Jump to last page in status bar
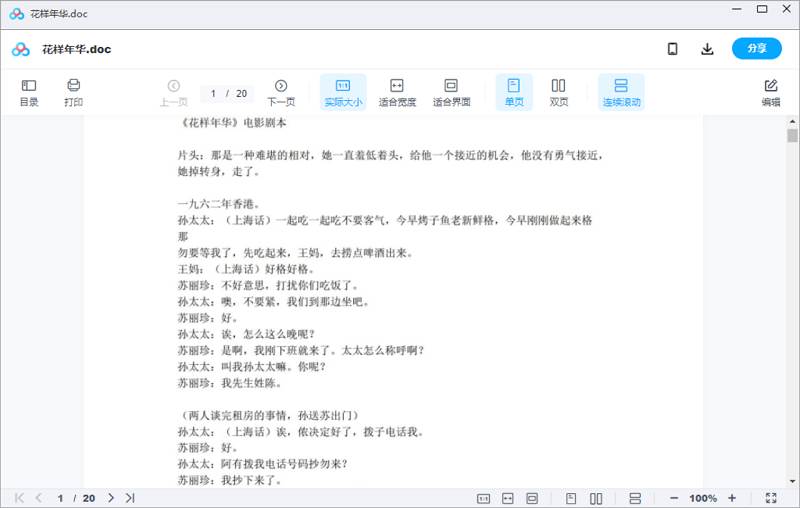 [x=130, y=498]
